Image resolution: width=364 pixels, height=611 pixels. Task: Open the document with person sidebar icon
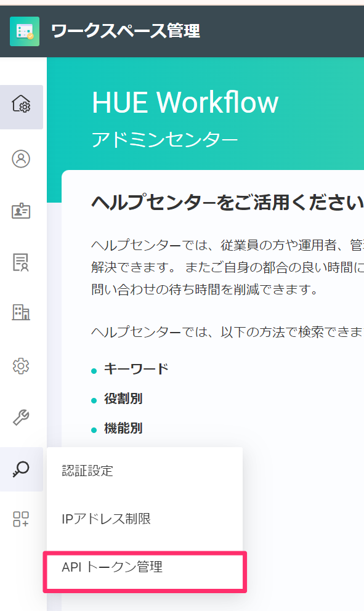click(21, 262)
